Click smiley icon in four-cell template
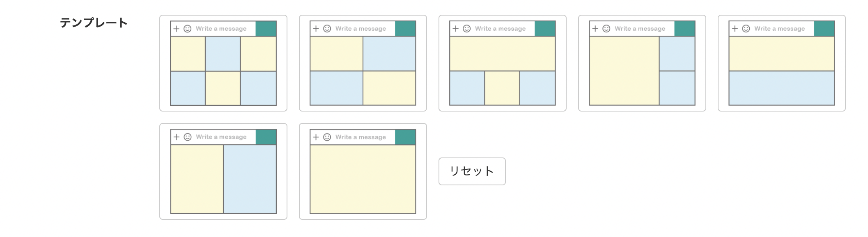The image size is (868, 237). 327,29
